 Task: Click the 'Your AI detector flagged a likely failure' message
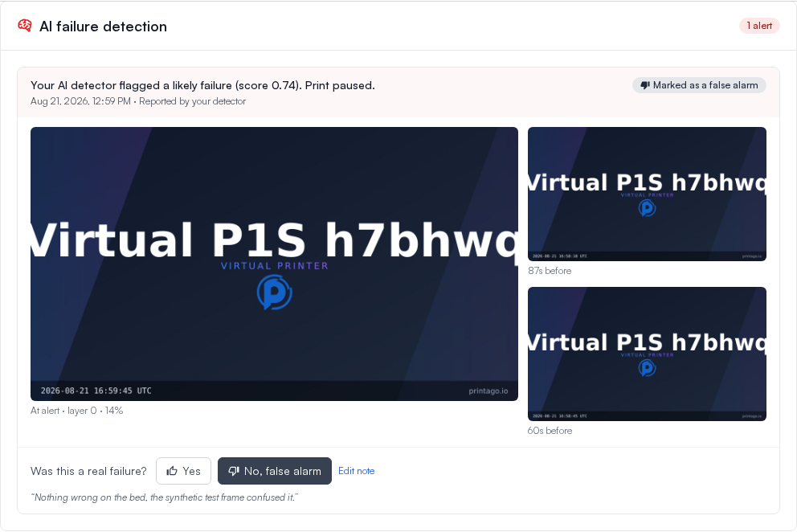pyautogui.click(x=202, y=85)
